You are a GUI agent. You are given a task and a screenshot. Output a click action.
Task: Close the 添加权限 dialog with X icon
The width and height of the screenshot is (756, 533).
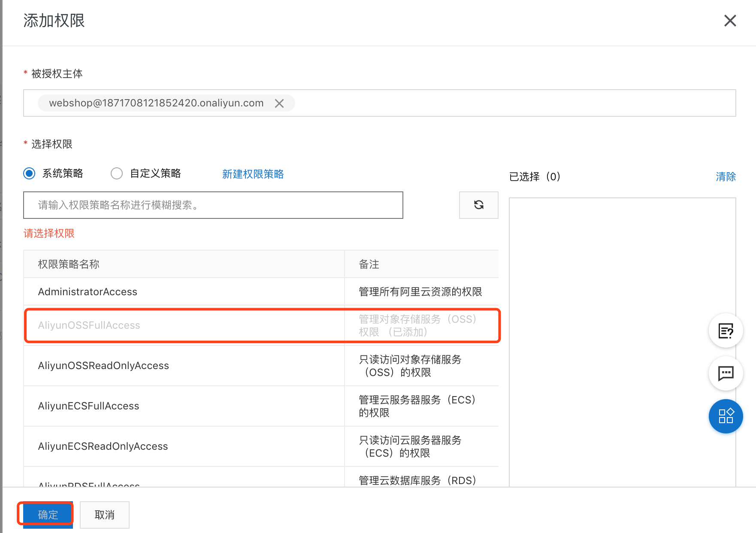[x=730, y=21]
